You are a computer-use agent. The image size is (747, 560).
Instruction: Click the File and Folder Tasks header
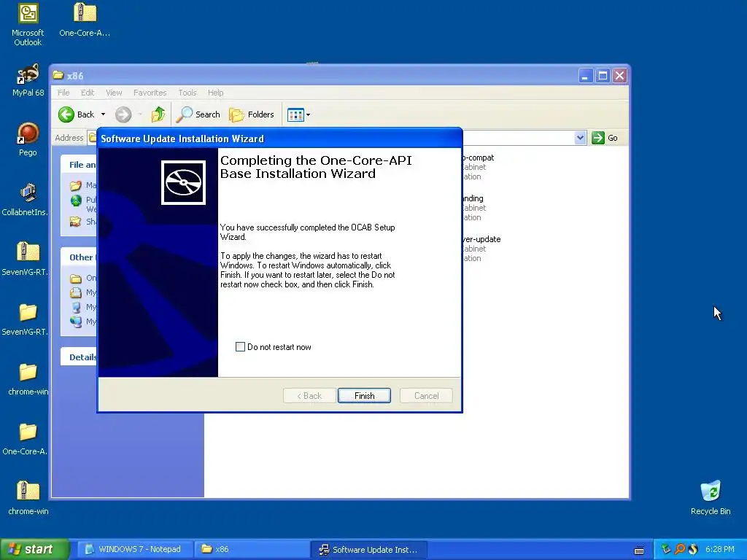pos(79,165)
